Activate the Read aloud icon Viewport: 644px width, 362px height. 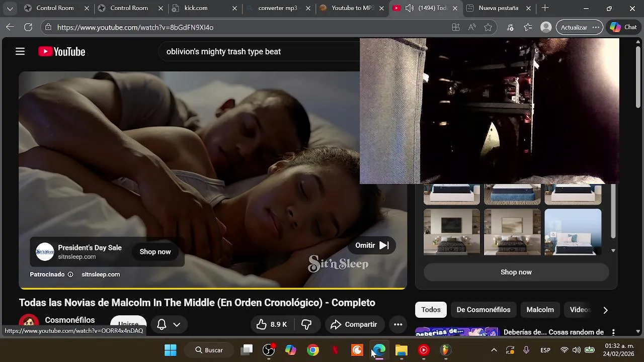pos(472,27)
